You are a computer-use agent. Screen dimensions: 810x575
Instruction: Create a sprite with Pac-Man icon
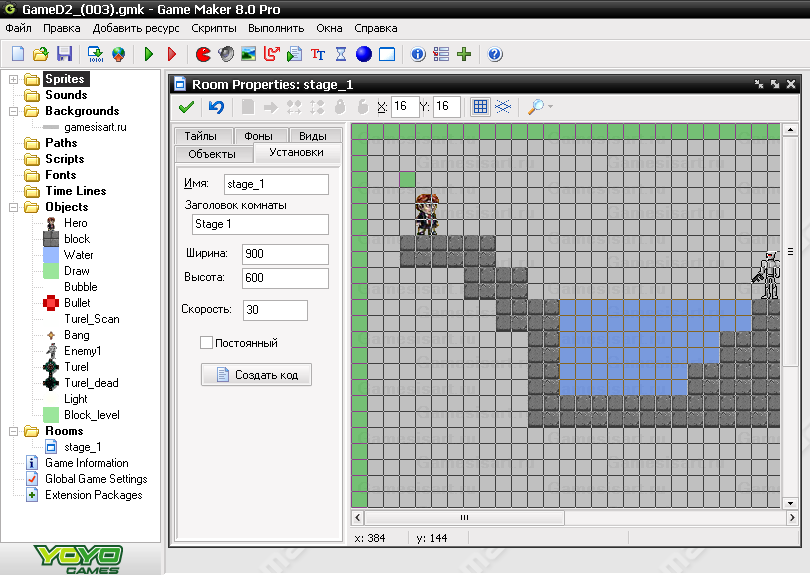(204, 54)
